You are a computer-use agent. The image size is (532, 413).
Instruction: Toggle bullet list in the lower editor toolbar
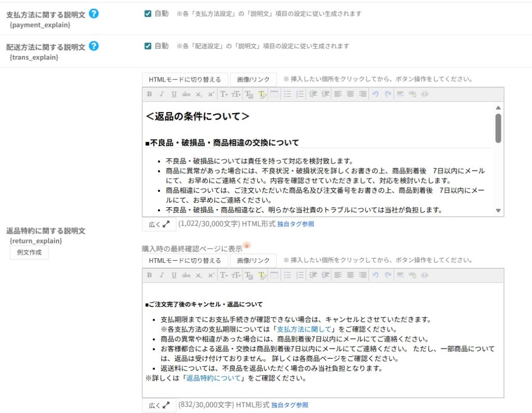click(287, 275)
